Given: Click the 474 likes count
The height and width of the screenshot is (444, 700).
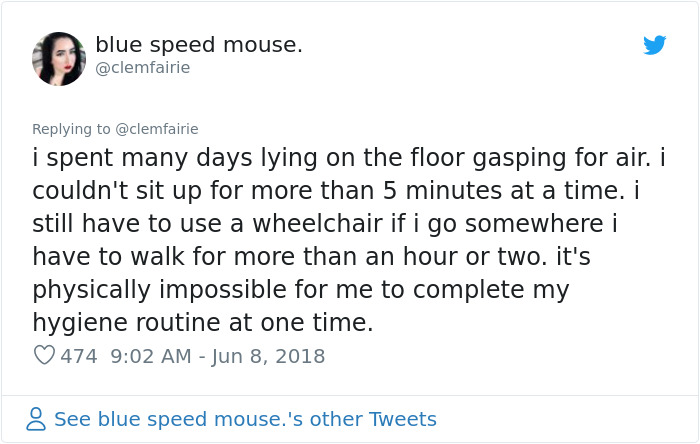Looking at the screenshot, I should pyautogui.click(x=79, y=355).
